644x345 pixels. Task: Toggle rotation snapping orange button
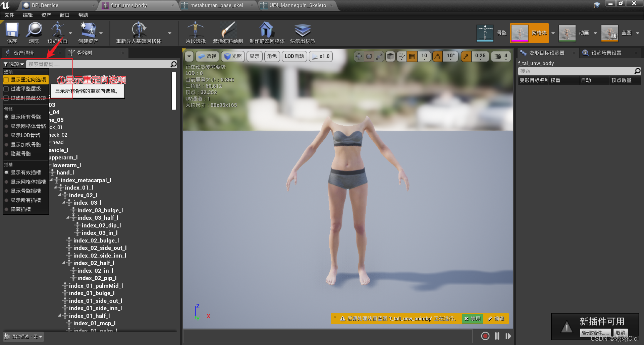438,56
